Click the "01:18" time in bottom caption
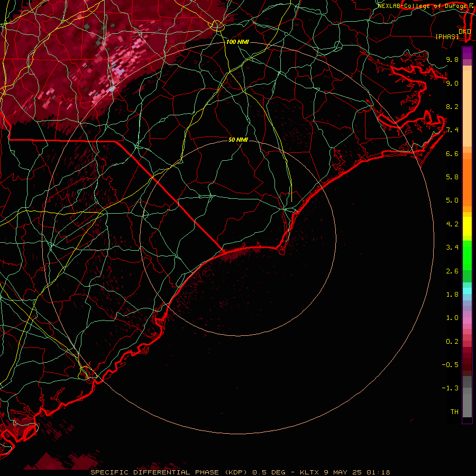This screenshot has width=476, height=476. coord(378,472)
